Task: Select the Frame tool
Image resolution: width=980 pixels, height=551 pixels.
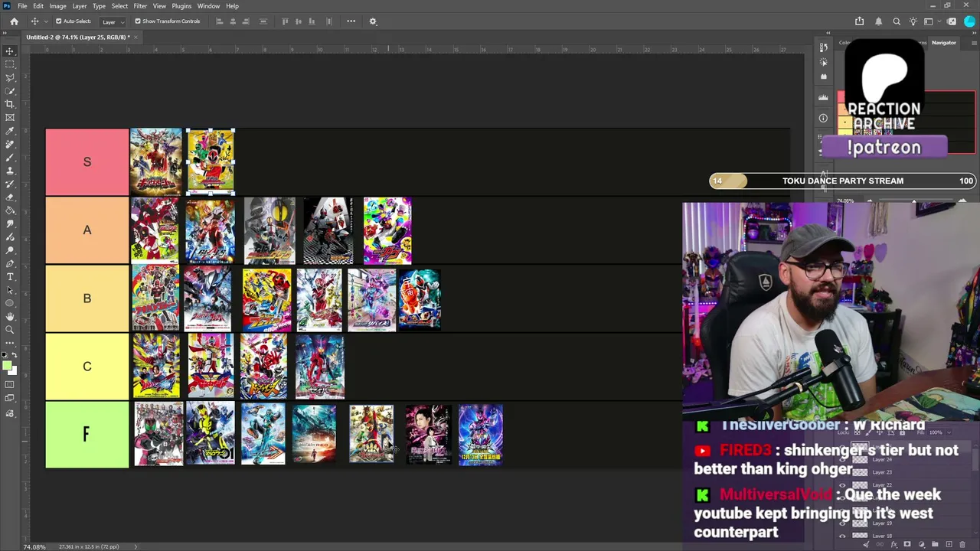Action: [x=10, y=117]
